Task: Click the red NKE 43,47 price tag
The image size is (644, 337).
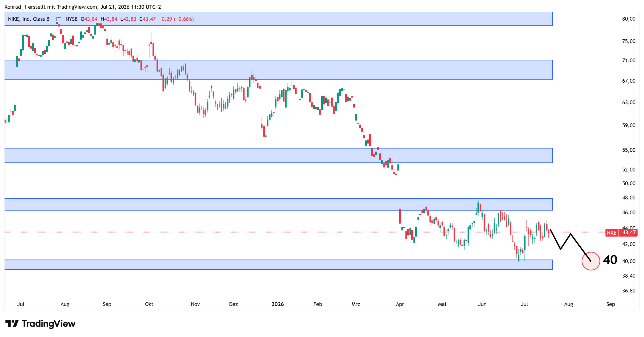Action: 621,232
